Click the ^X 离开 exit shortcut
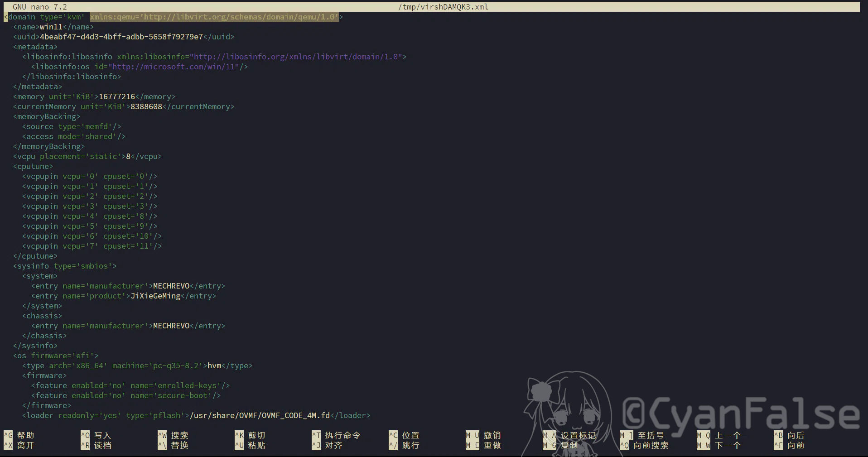The height and width of the screenshot is (457, 868). (19, 445)
